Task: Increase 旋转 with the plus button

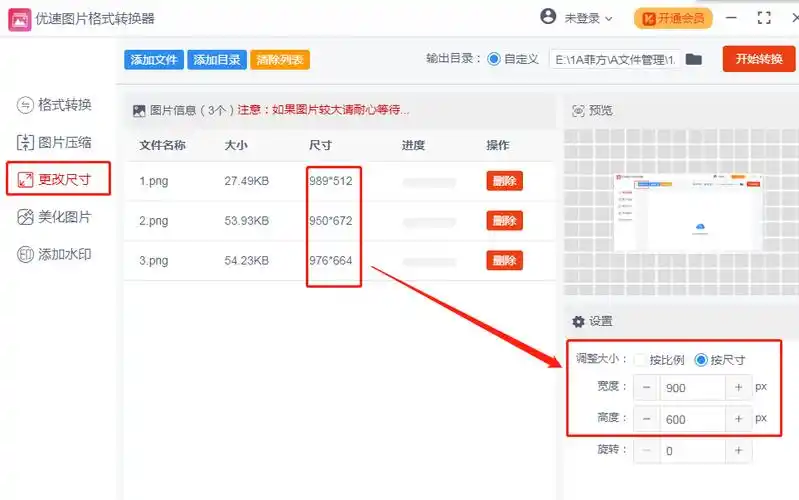Action: tap(738, 451)
